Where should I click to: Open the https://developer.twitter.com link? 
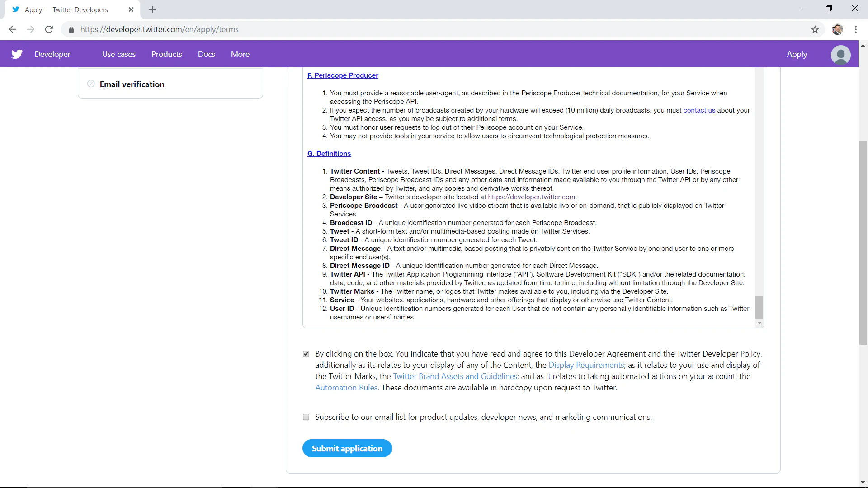[531, 197]
